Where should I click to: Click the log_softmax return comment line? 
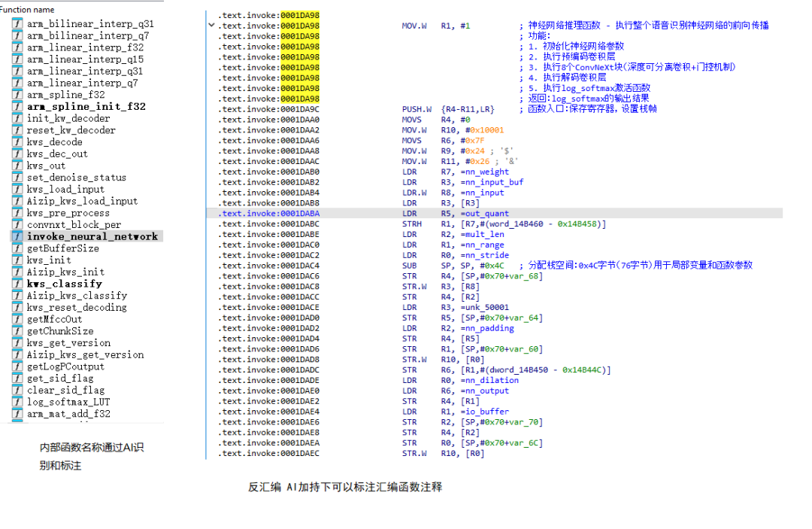point(584,99)
